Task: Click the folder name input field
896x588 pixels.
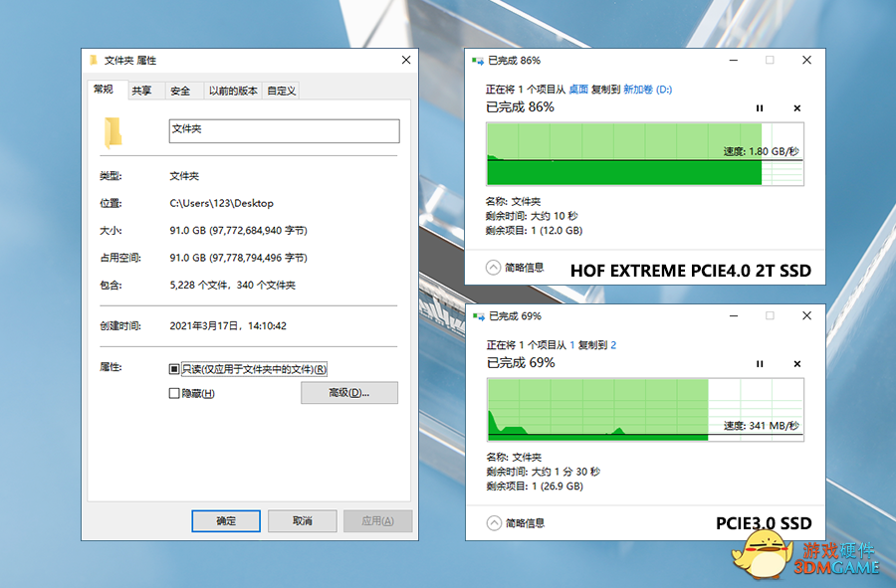Action: [x=284, y=130]
